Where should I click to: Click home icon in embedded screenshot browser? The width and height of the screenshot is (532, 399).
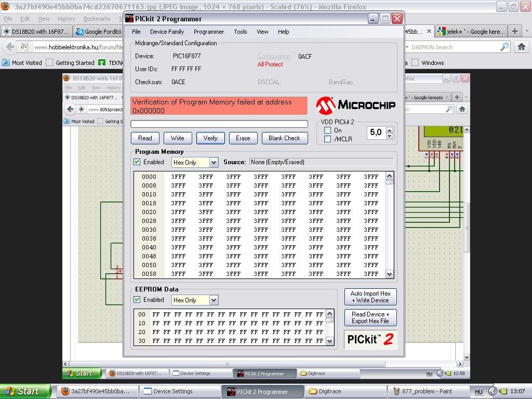click(462, 109)
